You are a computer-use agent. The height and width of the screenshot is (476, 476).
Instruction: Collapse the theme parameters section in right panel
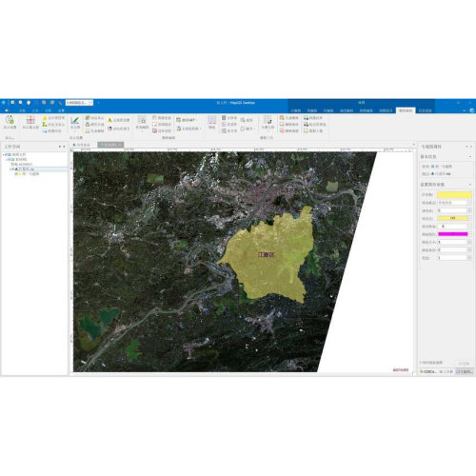[x=470, y=185]
